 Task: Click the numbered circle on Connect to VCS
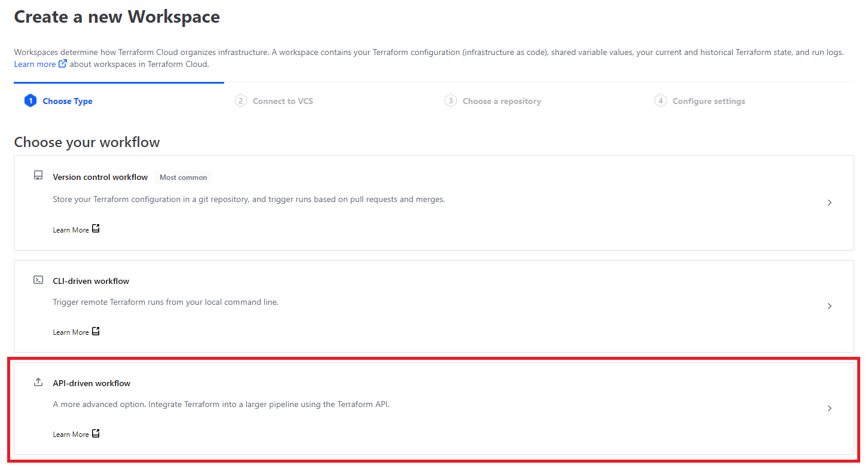pos(241,100)
